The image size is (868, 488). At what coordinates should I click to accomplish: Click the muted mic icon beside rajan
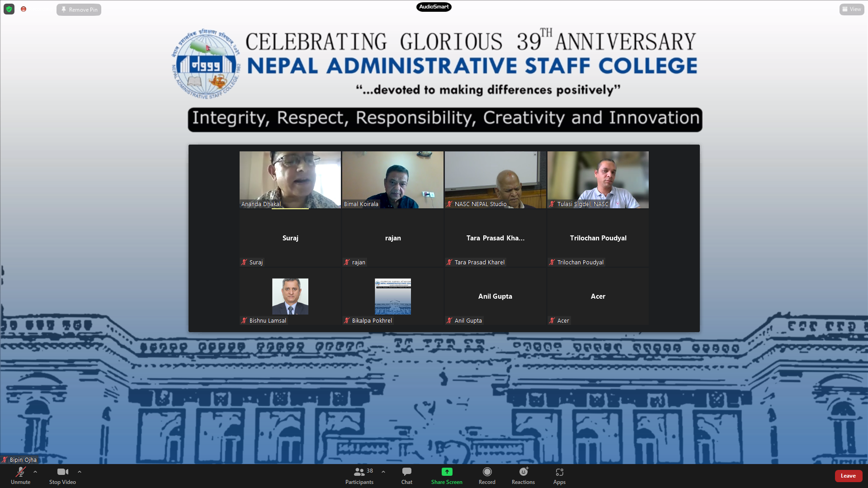point(347,262)
